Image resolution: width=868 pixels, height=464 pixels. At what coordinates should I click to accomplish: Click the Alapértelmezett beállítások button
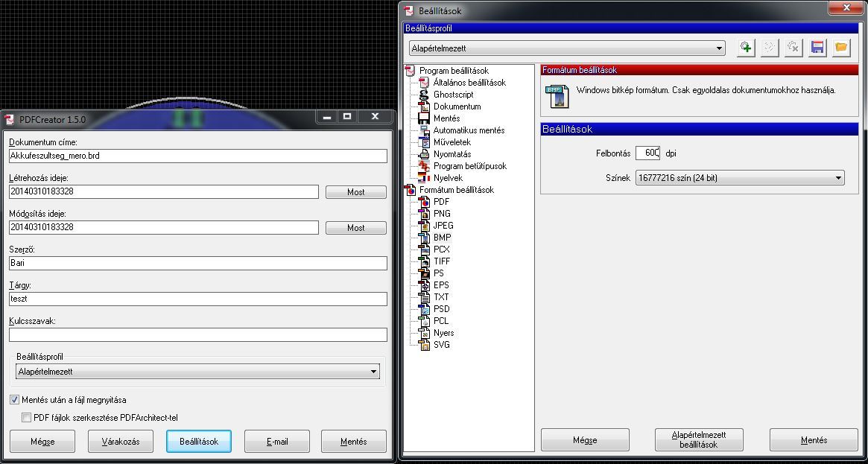click(x=699, y=439)
